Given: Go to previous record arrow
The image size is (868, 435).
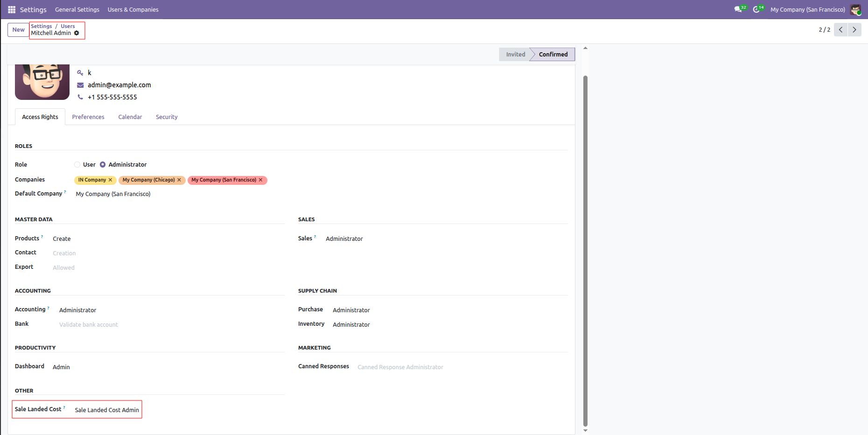Looking at the screenshot, I should 840,29.
